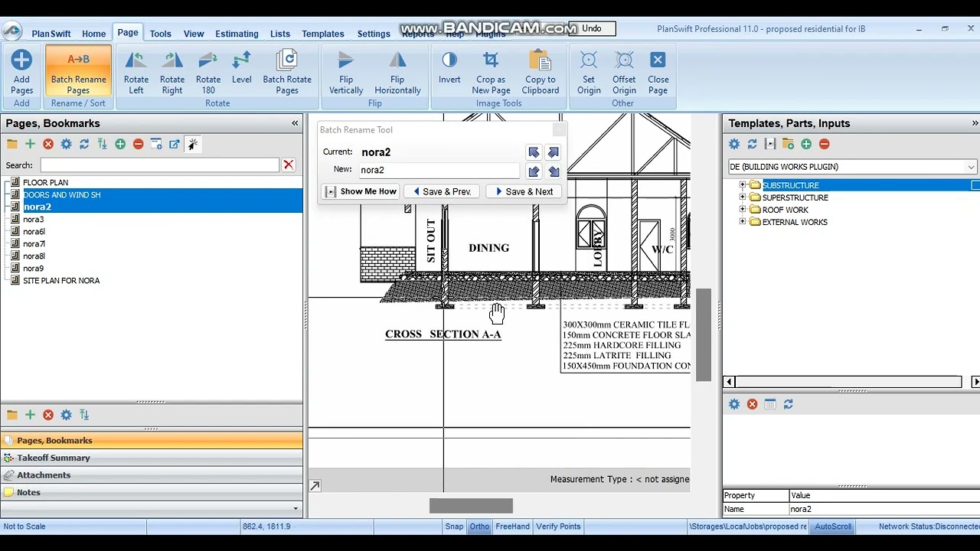Refresh the Pages, Bookmarks list
The width and height of the screenshot is (980, 551).
click(84, 144)
